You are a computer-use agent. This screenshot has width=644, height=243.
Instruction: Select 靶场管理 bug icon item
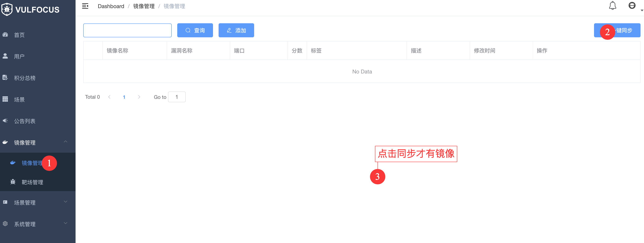13,182
